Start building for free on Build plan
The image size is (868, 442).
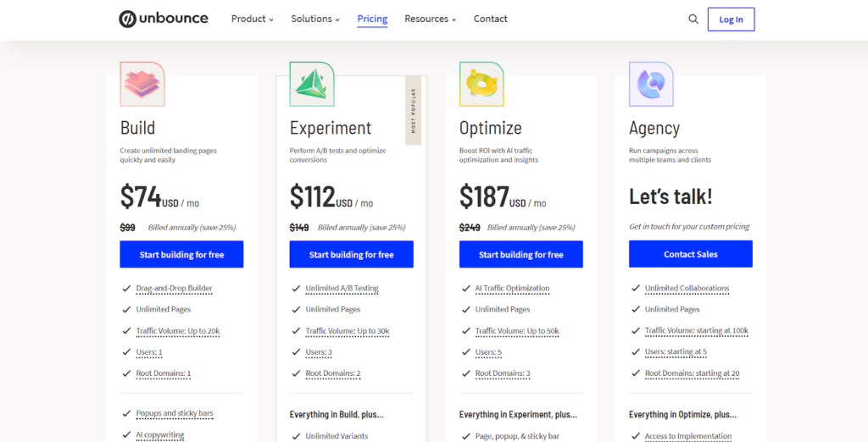181,255
